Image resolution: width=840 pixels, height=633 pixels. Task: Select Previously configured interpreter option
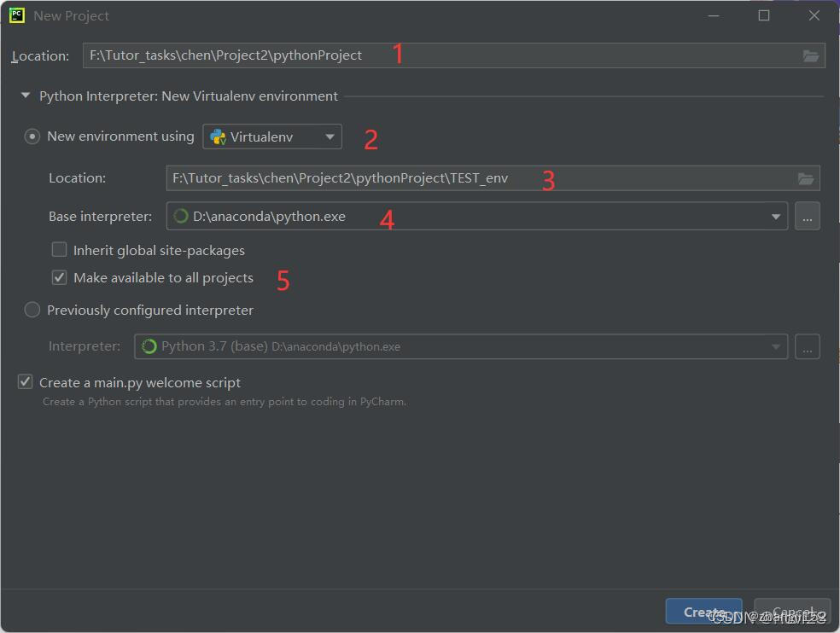coord(32,310)
